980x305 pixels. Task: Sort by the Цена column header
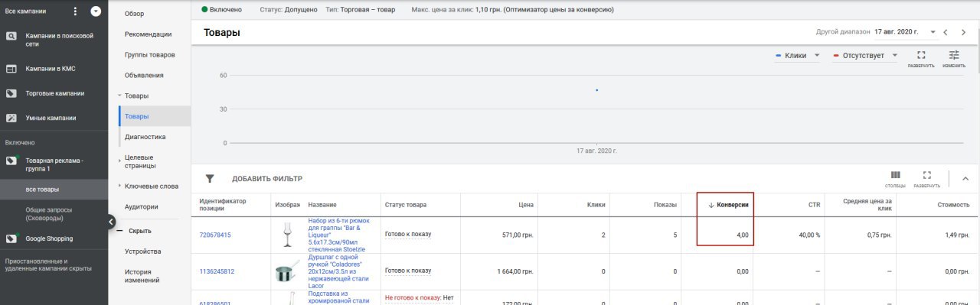tap(525, 205)
